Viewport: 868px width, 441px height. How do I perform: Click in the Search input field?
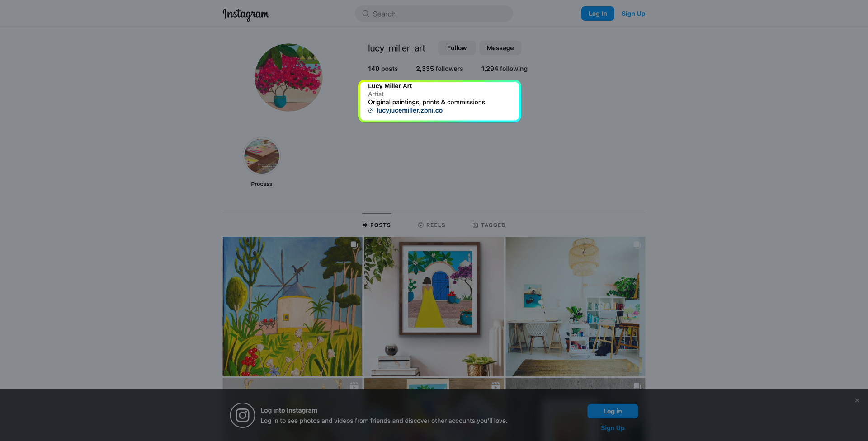[434, 14]
